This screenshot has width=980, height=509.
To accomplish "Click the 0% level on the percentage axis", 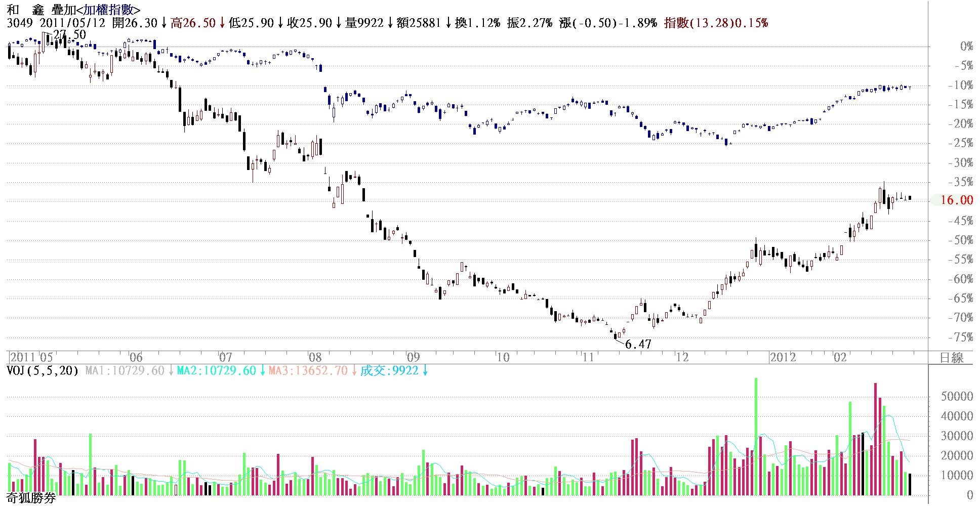I will coord(967,47).
